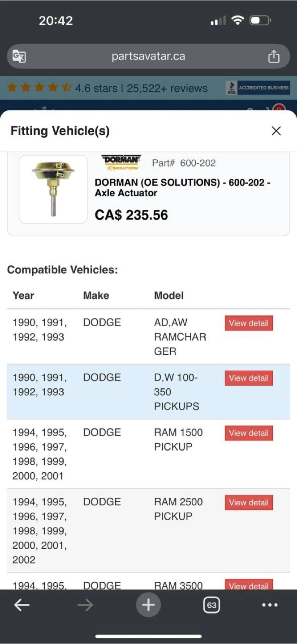Tap the BBB Accredited Business badge
This screenshot has height=644, width=297.
pyautogui.click(x=258, y=88)
